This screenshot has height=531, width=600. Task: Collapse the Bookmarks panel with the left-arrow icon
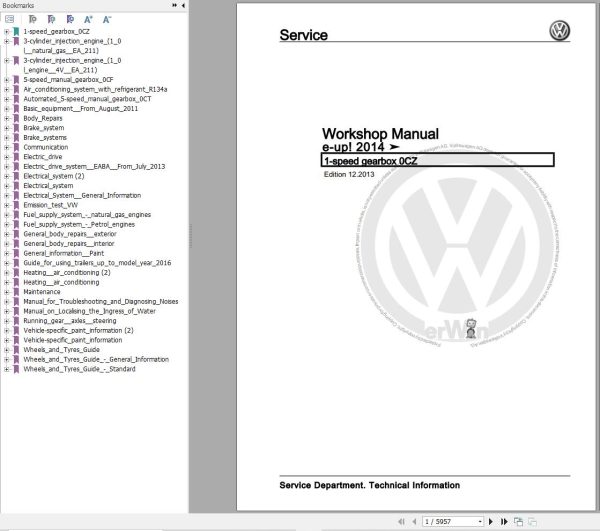point(183,5)
